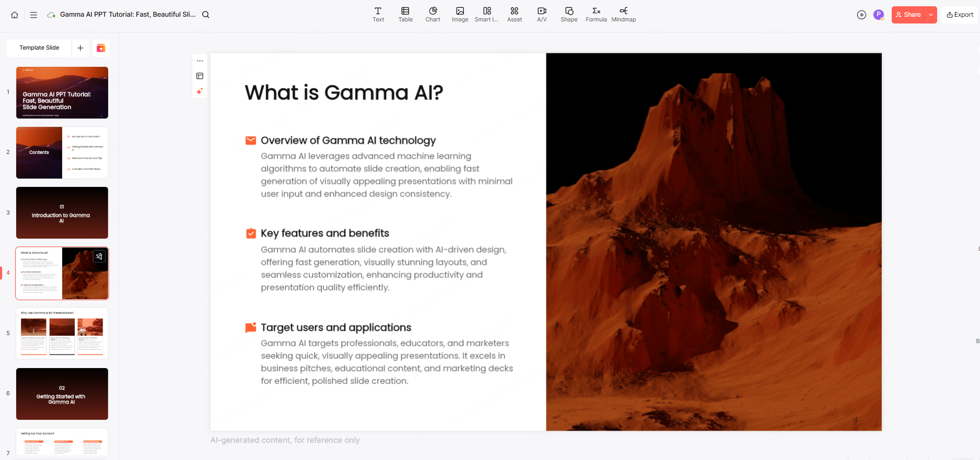Open the Smart layout tool
This screenshot has width=980, height=460.
click(x=486, y=15)
